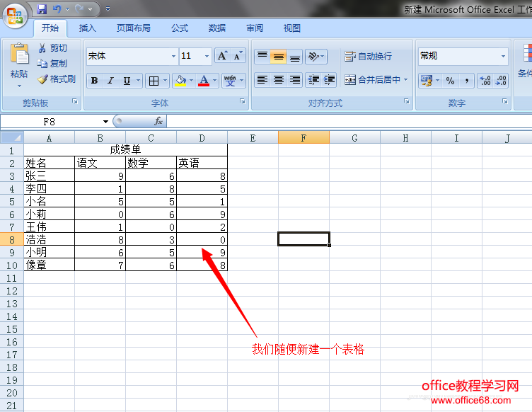Select column F header
The image size is (532, 412).
[303, 137]
